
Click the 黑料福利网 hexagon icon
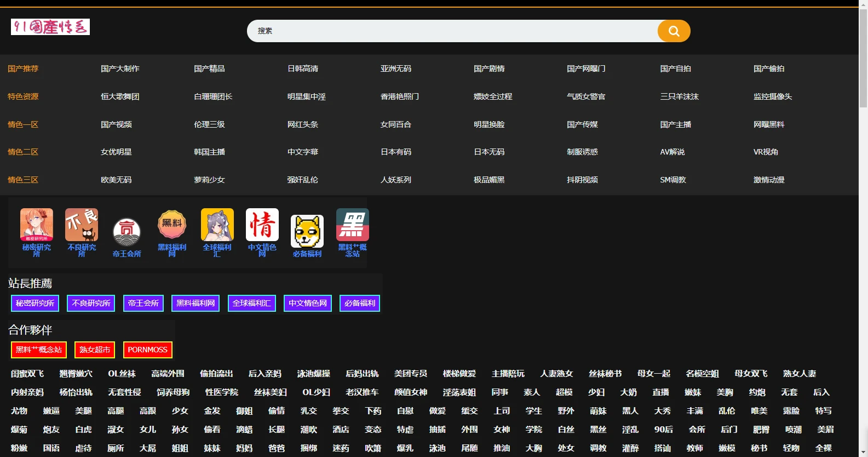click(x=172, y=225)
